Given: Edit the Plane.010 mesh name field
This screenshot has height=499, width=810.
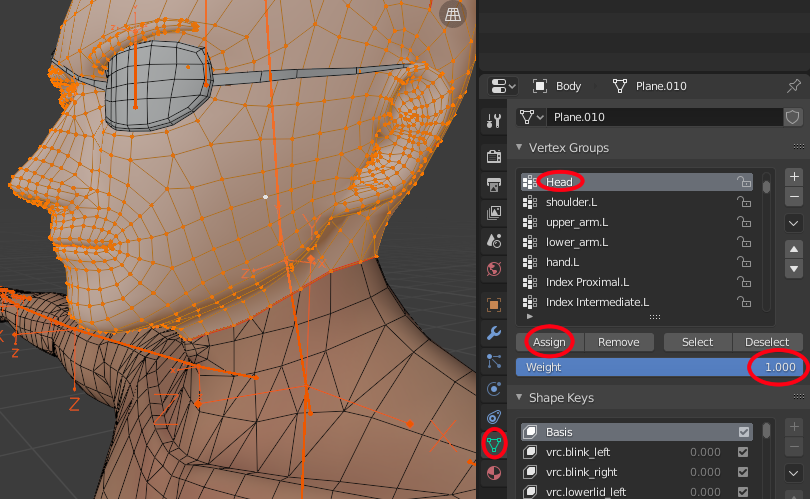Looking at the screenshot, I should click(665, 117).
